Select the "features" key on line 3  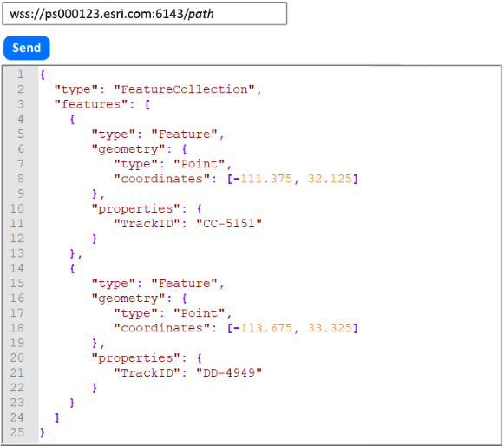pyautogui.click(x=92, y=104)
